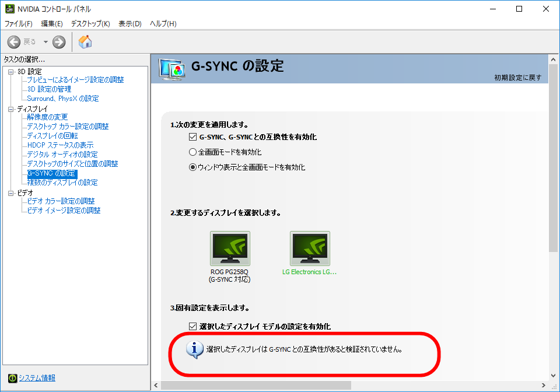
Task: Open 3D 設定の管理 tree item
Action: coord(49,89)
